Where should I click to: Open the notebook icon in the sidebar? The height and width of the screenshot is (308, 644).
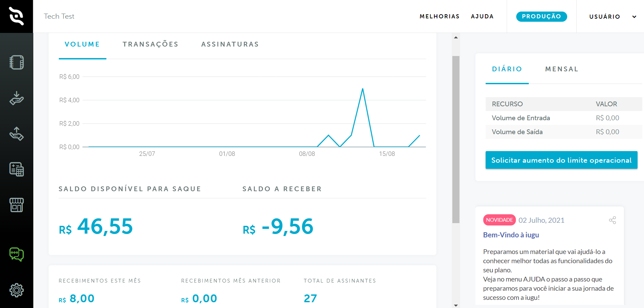pos(16,62)
